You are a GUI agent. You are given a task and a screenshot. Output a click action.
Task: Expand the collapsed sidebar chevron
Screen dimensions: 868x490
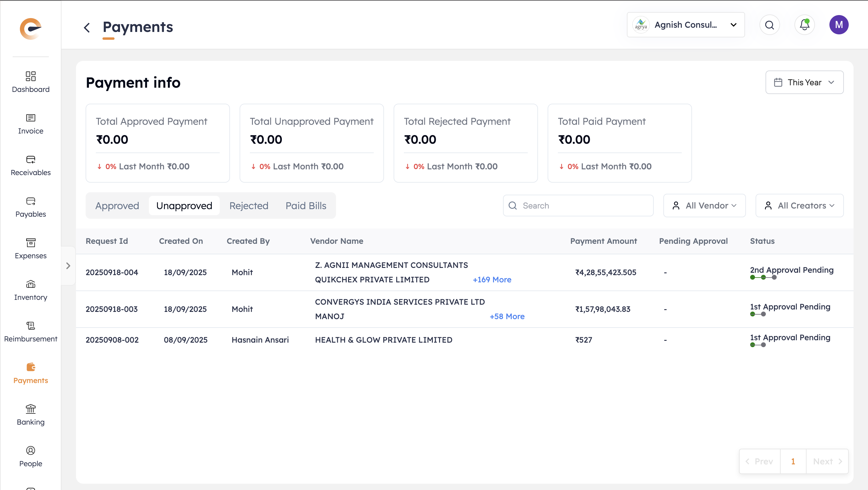click(68, 266)
